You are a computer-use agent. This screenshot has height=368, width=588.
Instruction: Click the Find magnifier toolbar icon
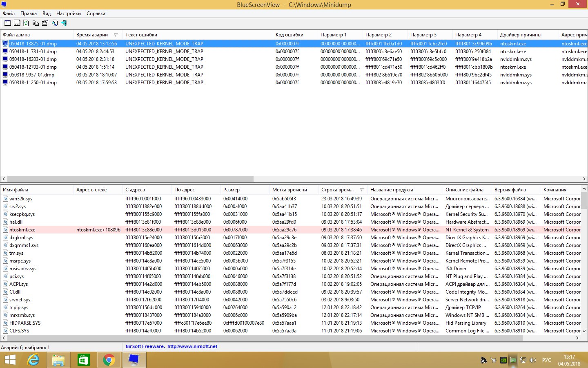(x=55, y=23)
